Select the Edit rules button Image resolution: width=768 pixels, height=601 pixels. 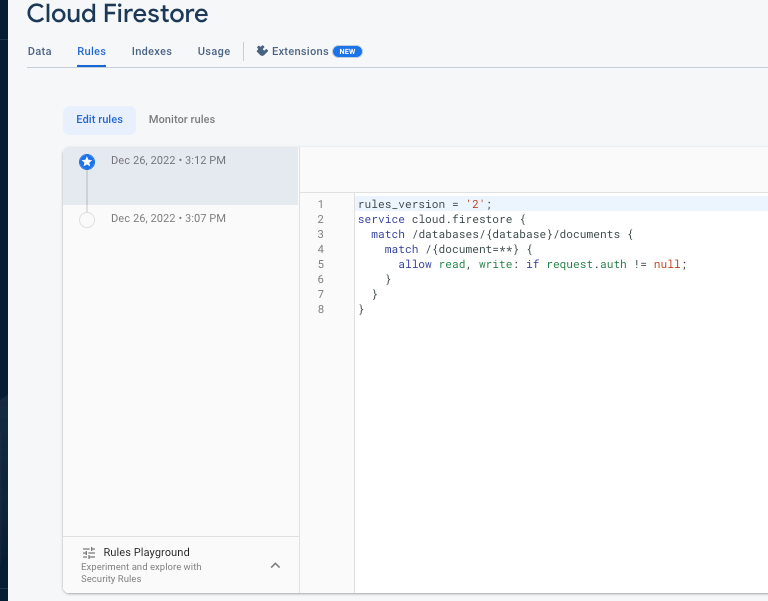(99, 120)
